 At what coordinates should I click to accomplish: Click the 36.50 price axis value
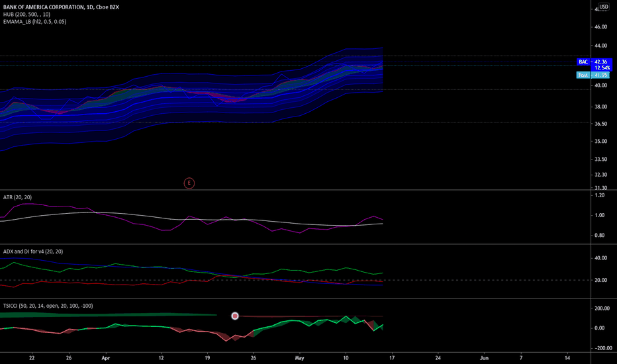click(601, 124)
